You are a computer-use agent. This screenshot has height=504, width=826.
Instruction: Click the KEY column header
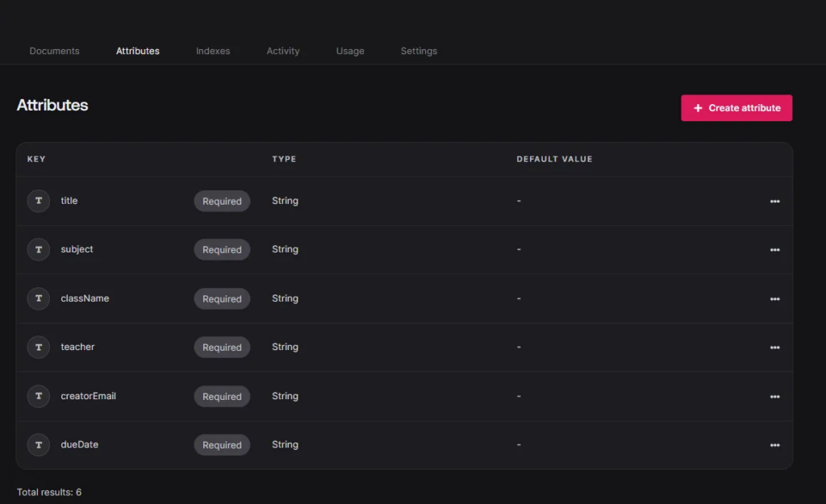[x=36, y=159]
